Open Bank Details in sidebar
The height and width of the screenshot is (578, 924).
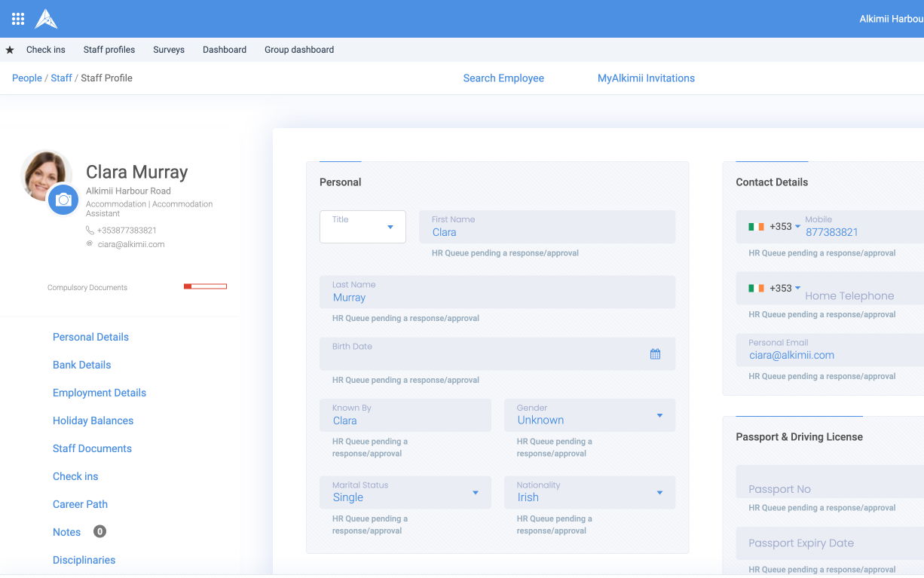click(81, 365)
